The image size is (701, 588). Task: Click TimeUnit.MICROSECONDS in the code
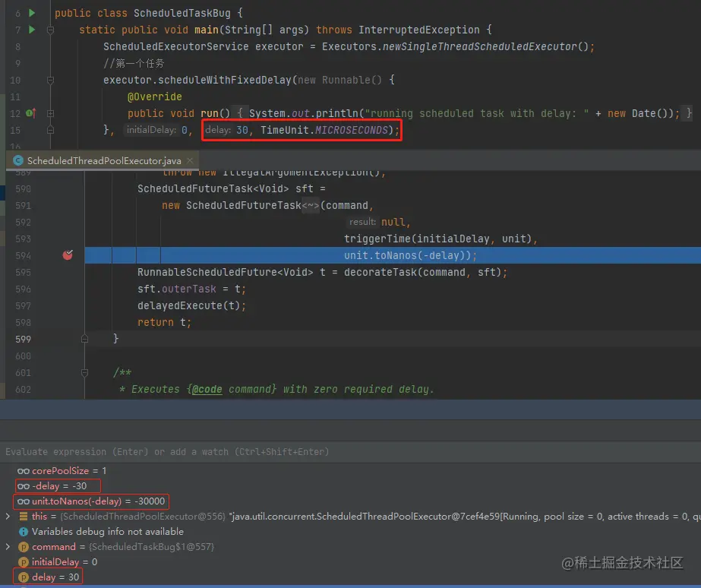324,130
